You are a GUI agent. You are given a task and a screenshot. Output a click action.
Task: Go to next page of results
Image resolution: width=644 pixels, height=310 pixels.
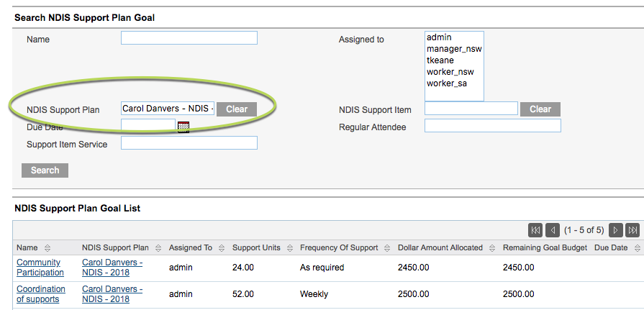[x=616, y=230]
